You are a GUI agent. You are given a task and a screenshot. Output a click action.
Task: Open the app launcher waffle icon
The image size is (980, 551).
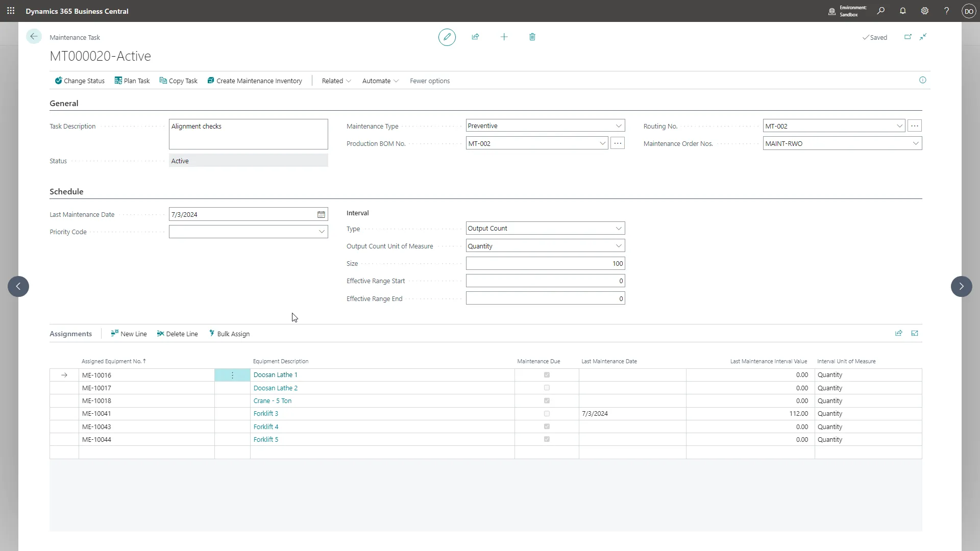tap(11, 11)
